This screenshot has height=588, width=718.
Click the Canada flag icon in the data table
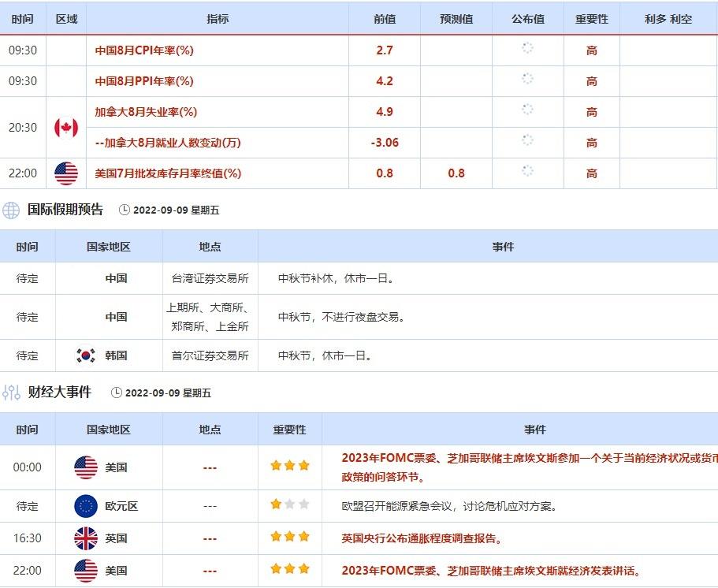tap(66, 127)
